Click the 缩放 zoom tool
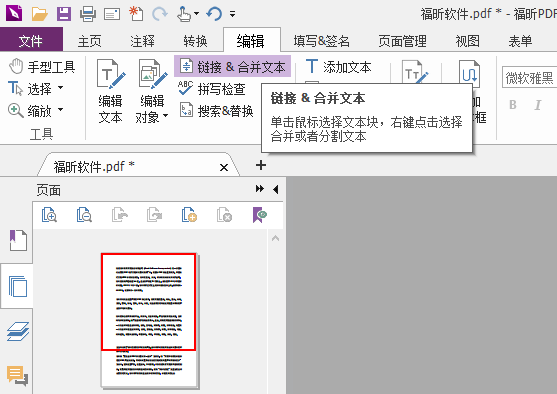This screenshot has width=557, height=394. pos(30,111)
